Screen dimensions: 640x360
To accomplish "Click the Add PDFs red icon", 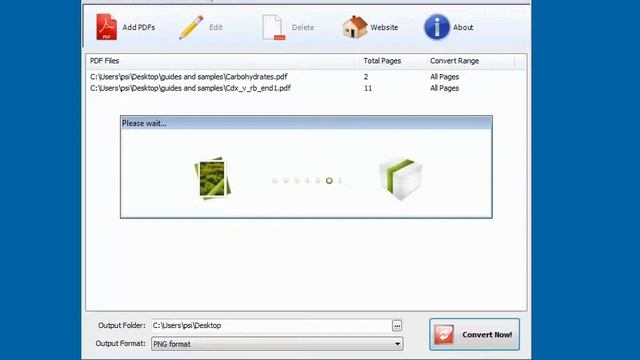I will click(107, 27).
